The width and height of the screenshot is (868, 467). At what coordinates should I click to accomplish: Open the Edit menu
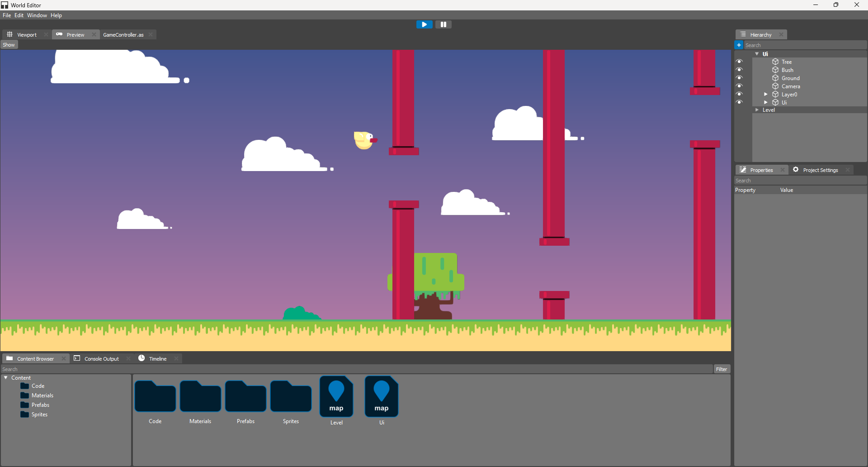point(19,15)
